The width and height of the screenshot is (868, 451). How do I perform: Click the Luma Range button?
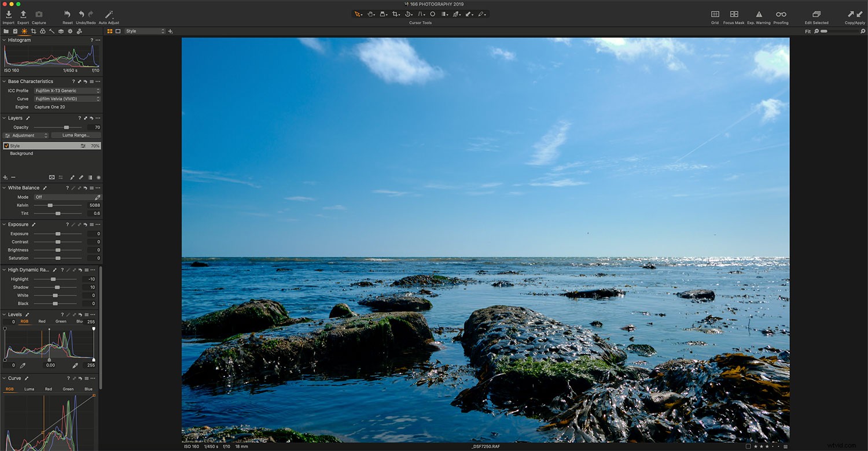coord(76,135)
